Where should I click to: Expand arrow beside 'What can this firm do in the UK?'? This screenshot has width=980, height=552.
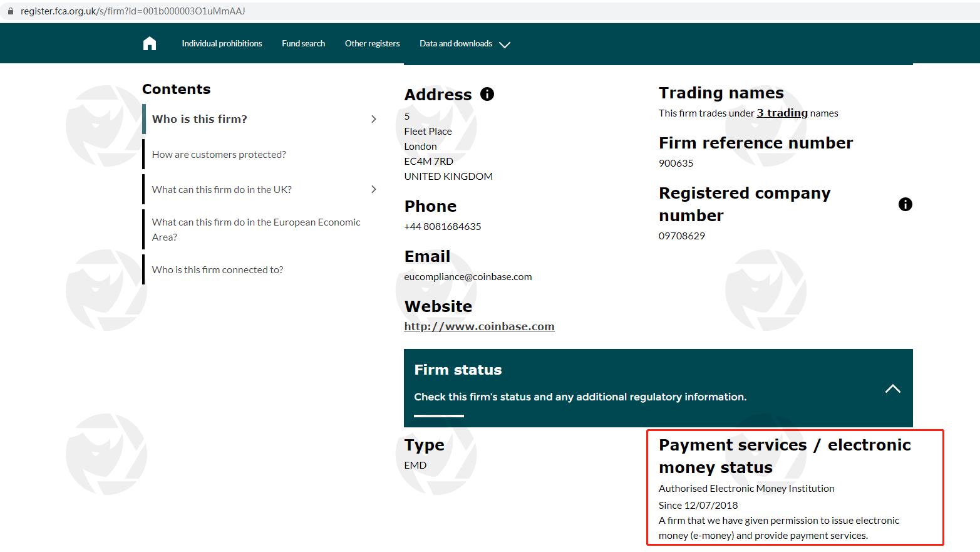tap(374, 189)
